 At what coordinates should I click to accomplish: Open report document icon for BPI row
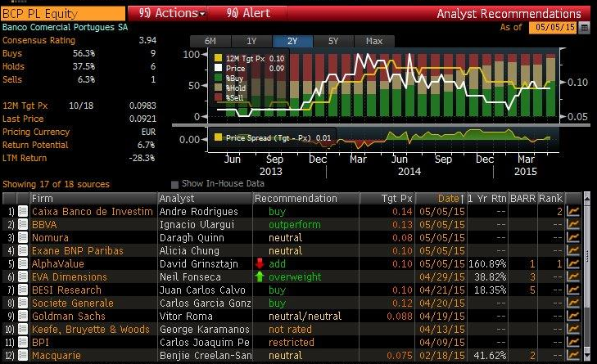23,342
